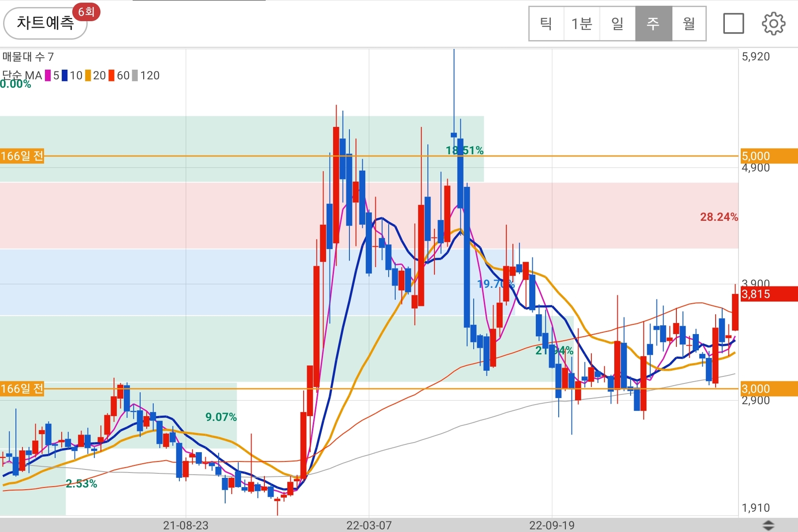Switch to the 일 daily tab

click(617, 23)
